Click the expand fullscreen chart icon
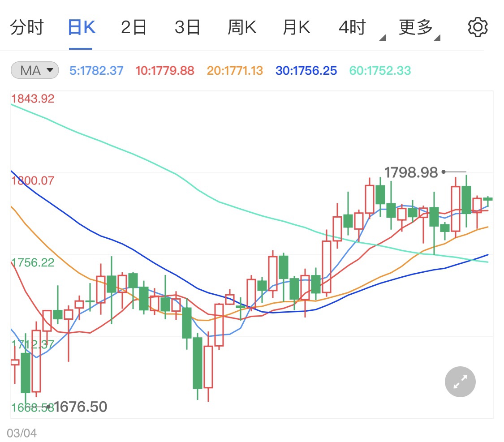 (460, 382)
